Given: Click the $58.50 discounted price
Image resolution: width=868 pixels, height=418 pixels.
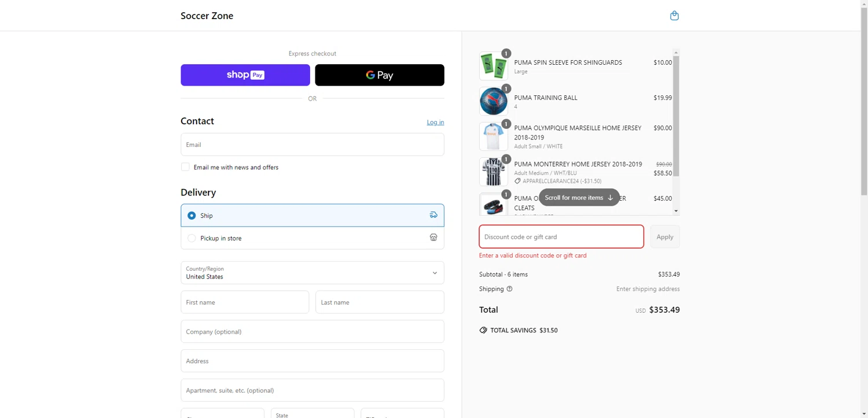Looking at the screenshot, I should point(663,173).
